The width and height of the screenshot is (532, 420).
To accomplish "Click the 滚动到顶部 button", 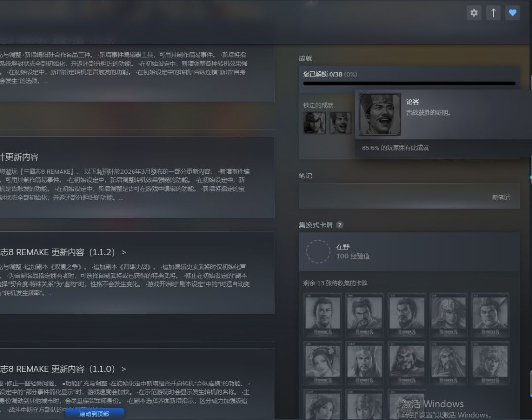I will click(x=94, y=414).
